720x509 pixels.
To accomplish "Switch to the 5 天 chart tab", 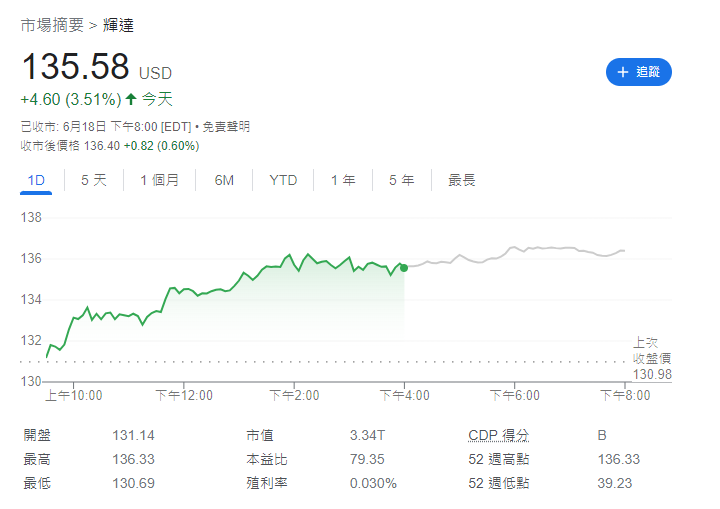I will click(x=94, y=180).
